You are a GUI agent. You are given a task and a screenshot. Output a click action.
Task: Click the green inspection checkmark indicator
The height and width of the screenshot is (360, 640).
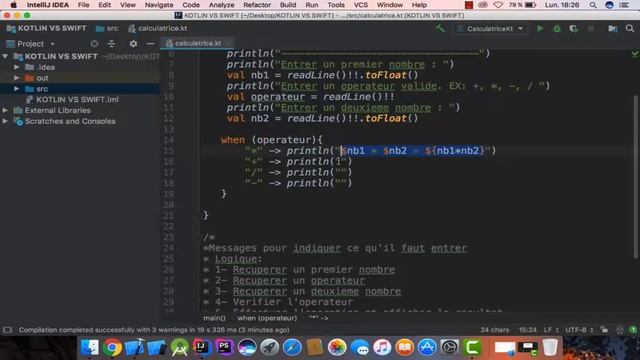pyautogui.click(x=635, y=53)
